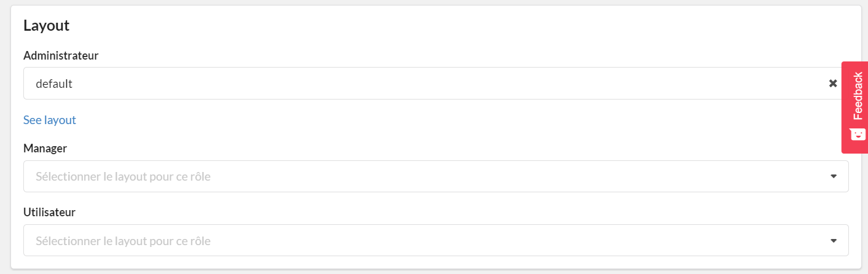Open the Manager layout dropdown
868x274 pixels.
436,176
